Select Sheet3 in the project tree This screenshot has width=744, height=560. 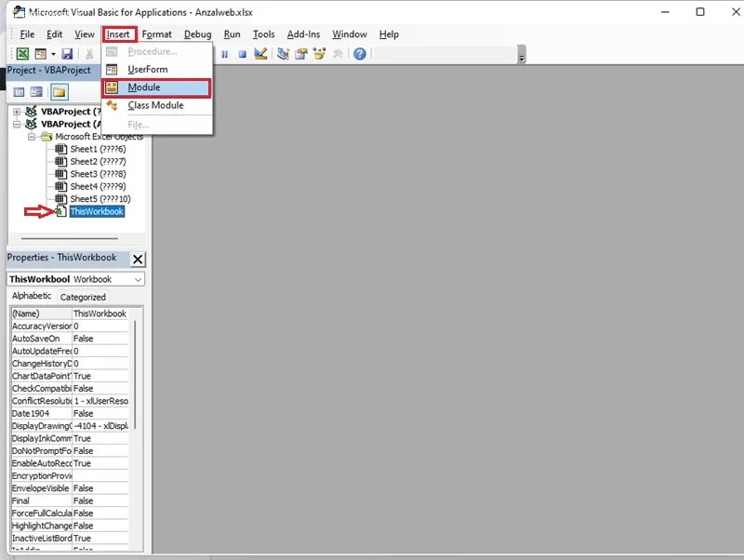pos(98,174)
